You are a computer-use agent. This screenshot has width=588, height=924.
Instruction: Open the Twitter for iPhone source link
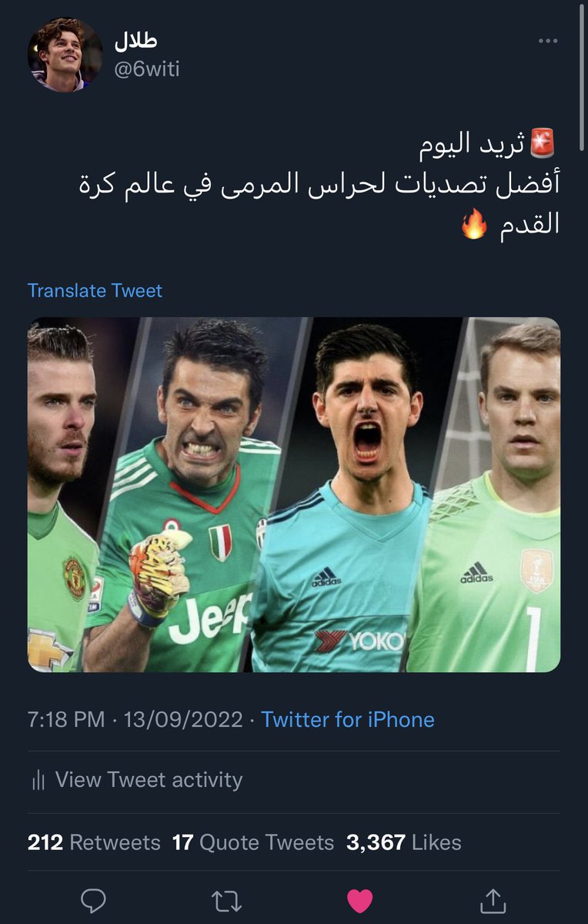click(x=348, y=719)
